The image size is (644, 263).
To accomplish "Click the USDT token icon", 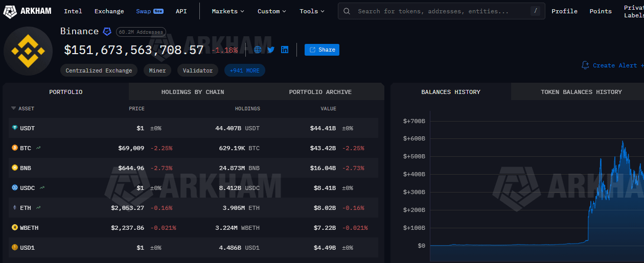I will click(x=15, y=128).
